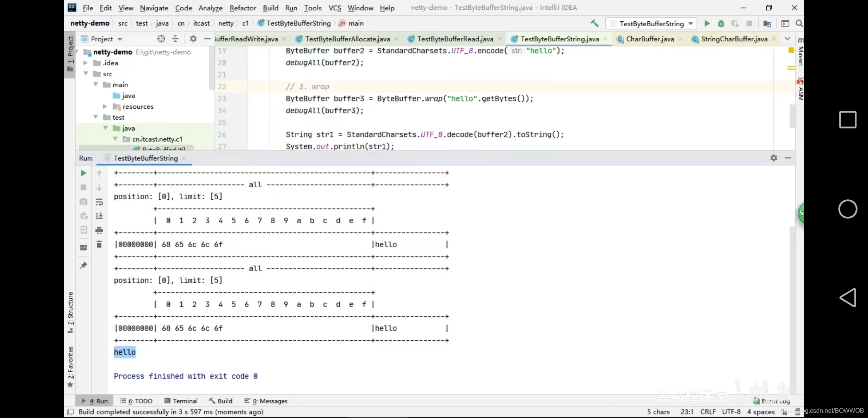Expand the resources folder
868x418 pixels.
[x=105, y=106]
